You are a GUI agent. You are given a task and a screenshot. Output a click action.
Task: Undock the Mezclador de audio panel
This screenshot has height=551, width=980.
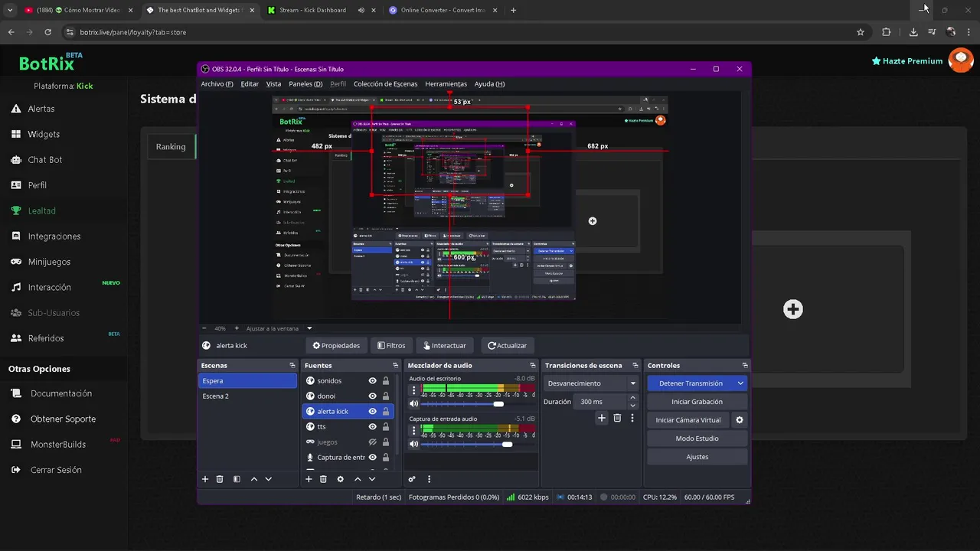533,365
